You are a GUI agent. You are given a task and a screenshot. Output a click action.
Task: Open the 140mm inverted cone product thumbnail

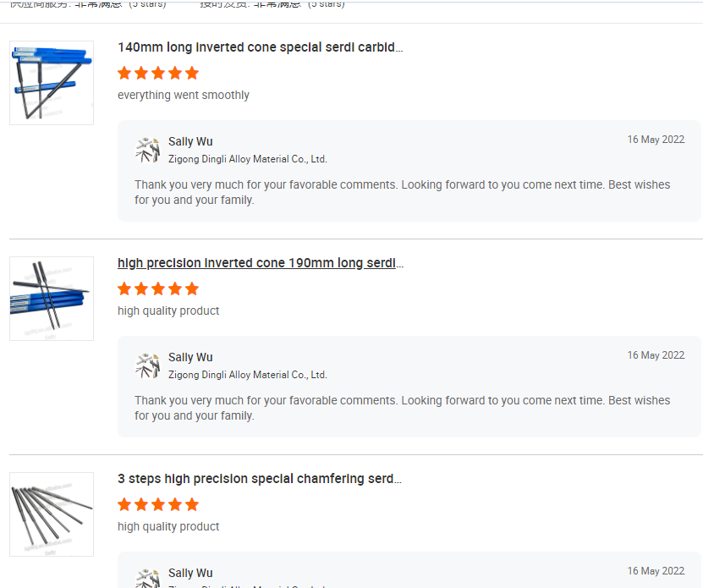52,83
